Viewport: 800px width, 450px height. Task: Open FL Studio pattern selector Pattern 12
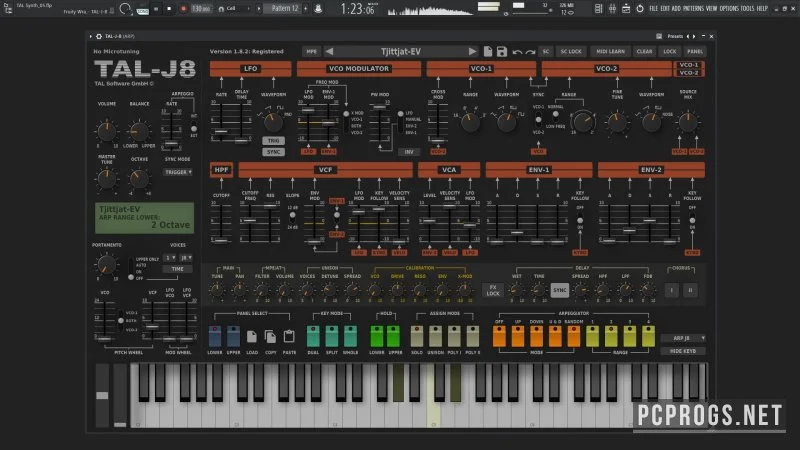coord(285,9)
